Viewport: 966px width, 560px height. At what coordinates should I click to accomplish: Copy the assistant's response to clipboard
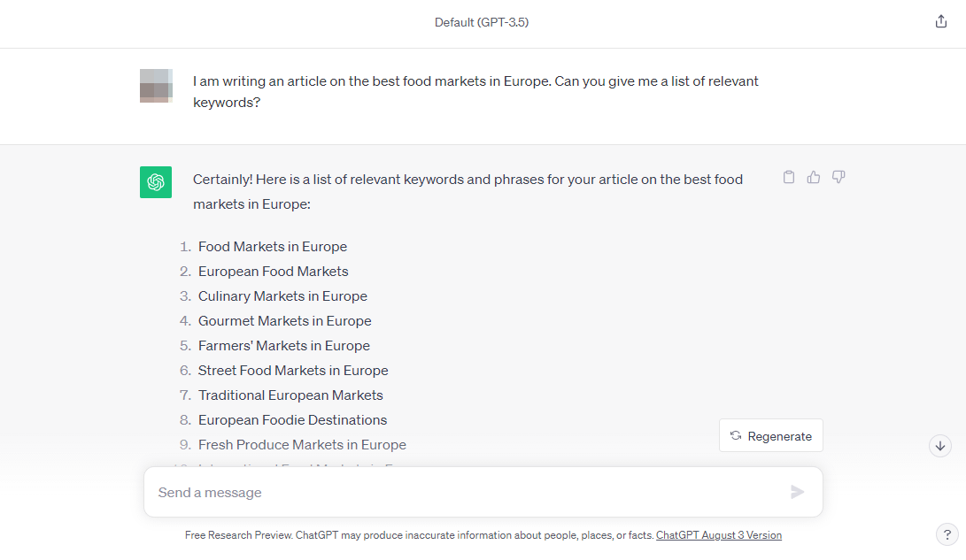(x=789, y=177)
